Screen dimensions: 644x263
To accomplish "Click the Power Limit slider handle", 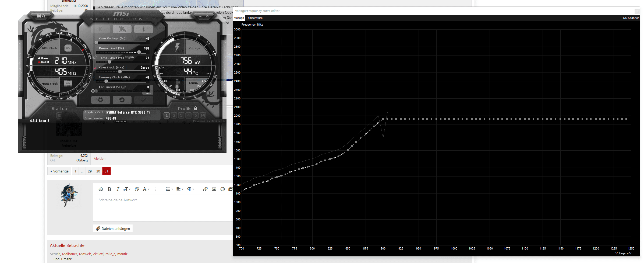I will 139,52.
